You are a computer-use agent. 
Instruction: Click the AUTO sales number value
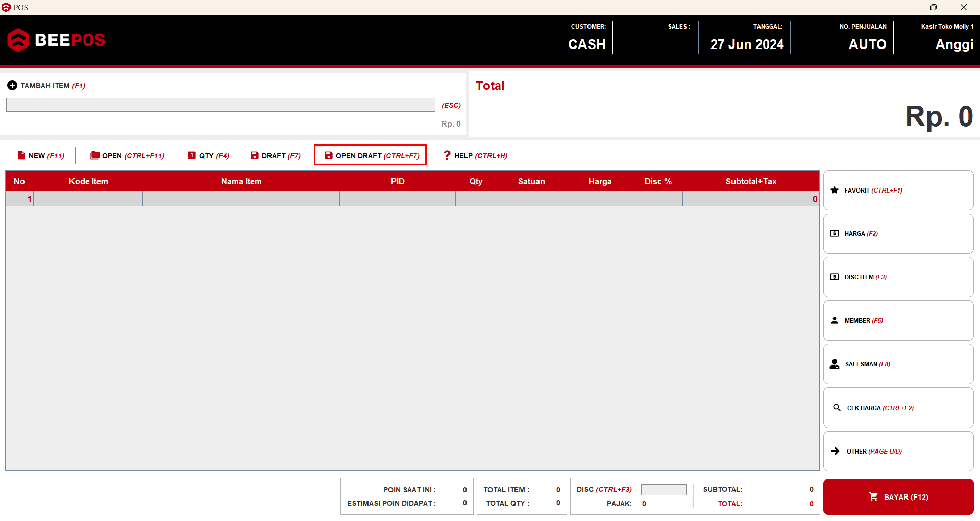868,44
